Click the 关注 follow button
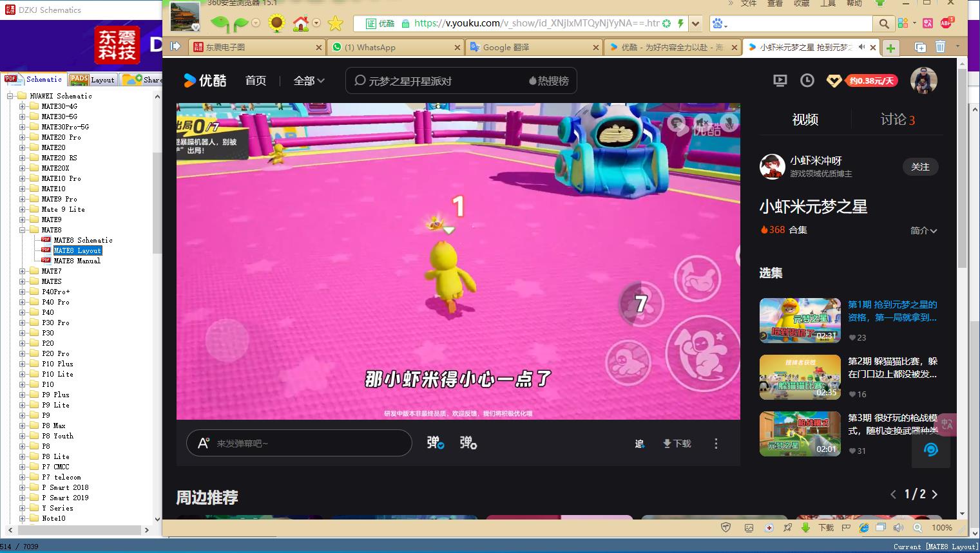 [920, 167]
